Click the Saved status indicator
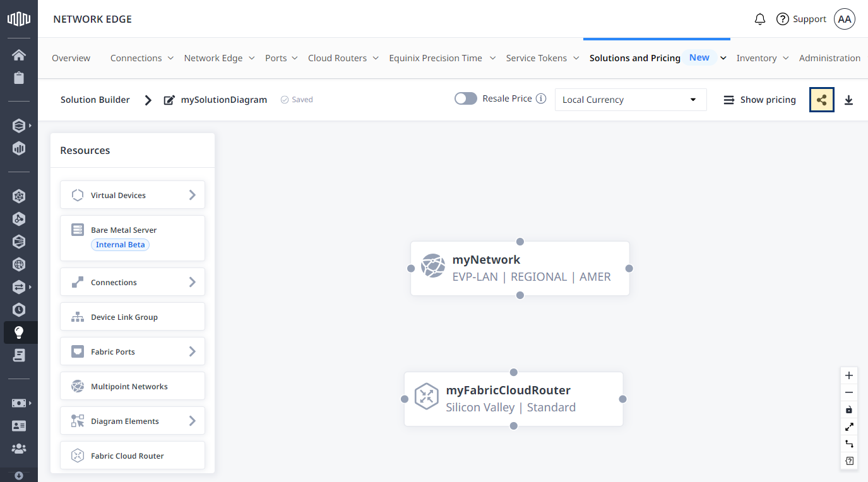The width and height of the screenshot is (868, 482). coord(297,100)
